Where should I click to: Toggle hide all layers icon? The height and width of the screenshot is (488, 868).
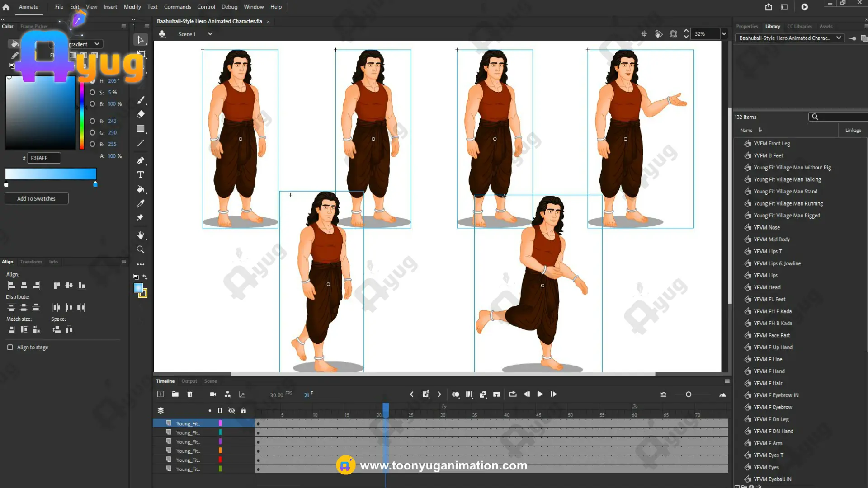(x=231, y=410)
